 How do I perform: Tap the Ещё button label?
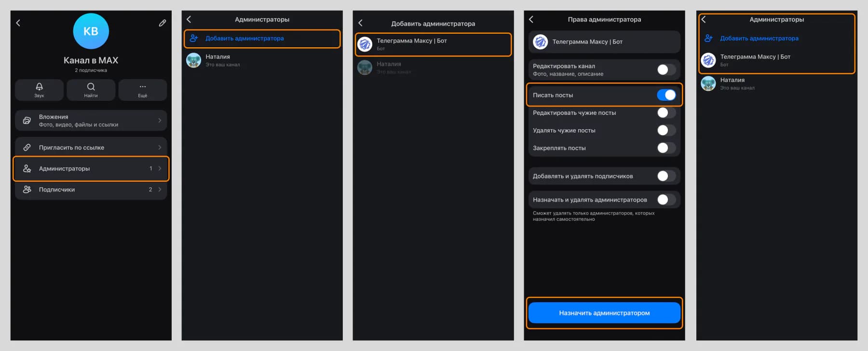143,95
